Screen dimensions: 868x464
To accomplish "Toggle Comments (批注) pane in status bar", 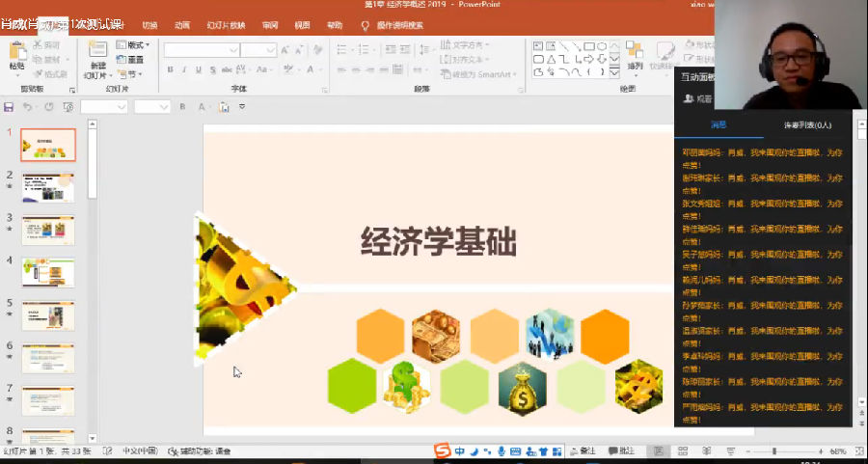I will (x=621, y=451).
